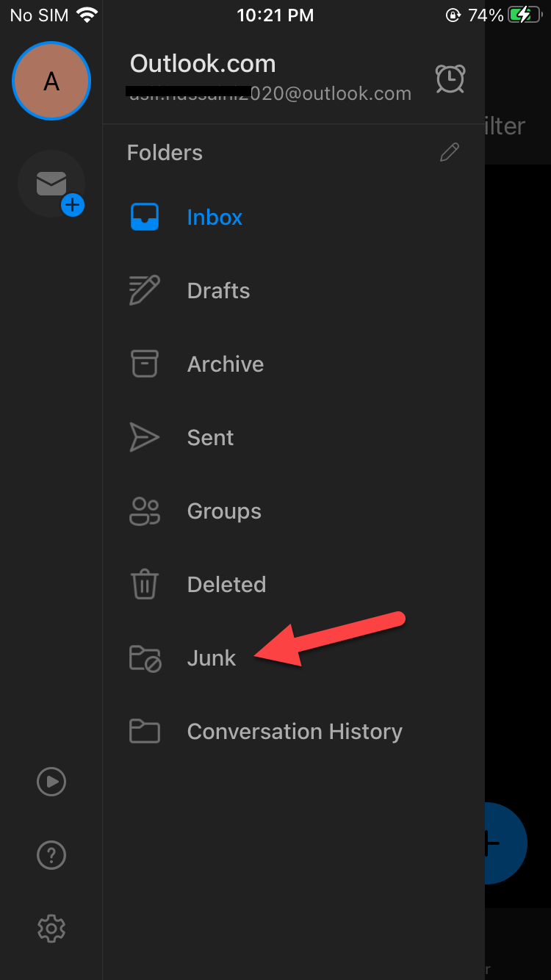Tap the add mail account icon

(x=52, y=185)
